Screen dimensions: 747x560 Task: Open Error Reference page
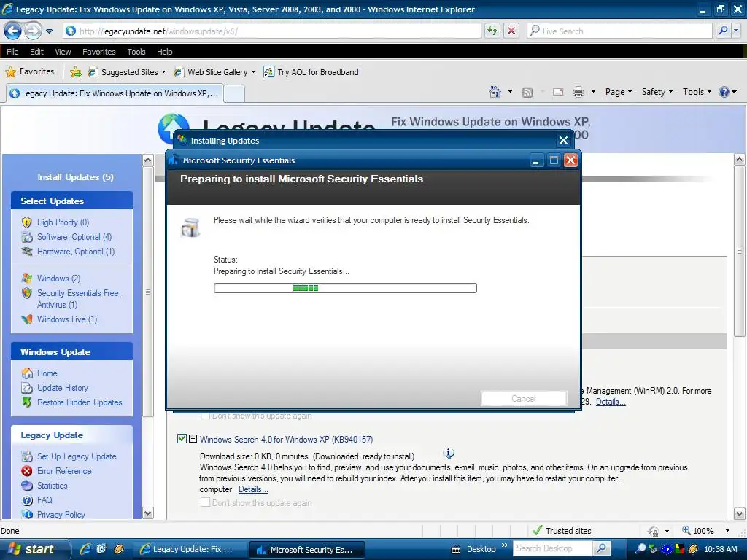coord(64,471)
